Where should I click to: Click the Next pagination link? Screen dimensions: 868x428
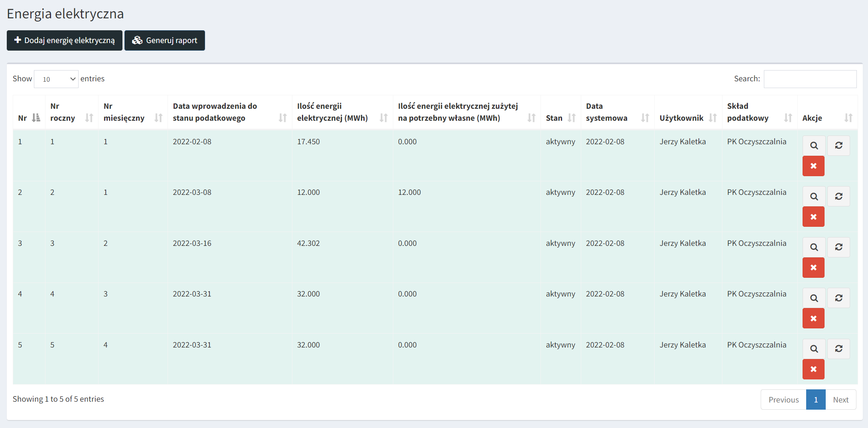click(840, 400)
